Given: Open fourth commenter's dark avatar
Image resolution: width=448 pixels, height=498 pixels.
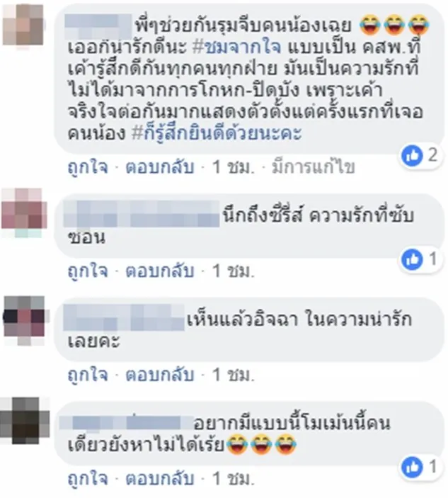Looking at the screenshot, I should (x=24, y=422).
